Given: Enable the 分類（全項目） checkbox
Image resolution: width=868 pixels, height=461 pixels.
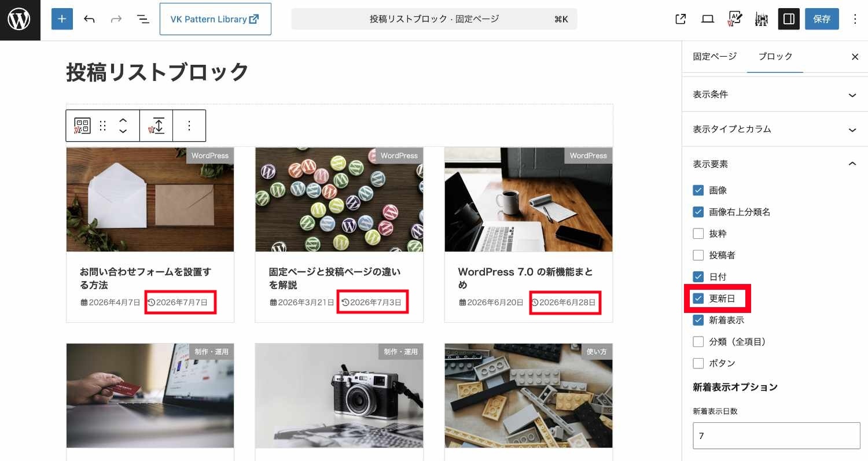Looking at the screenshot, I should [698, 341].
